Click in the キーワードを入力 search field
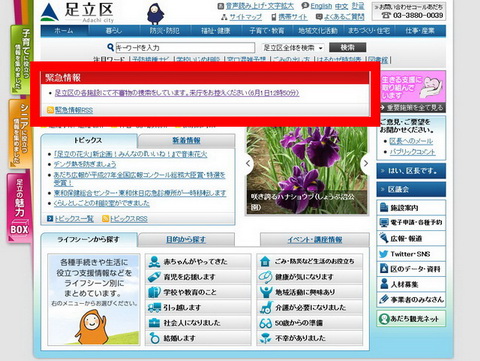Image resolution: width=480 pixels, height=361 pixels. click(x=185, y=48)
